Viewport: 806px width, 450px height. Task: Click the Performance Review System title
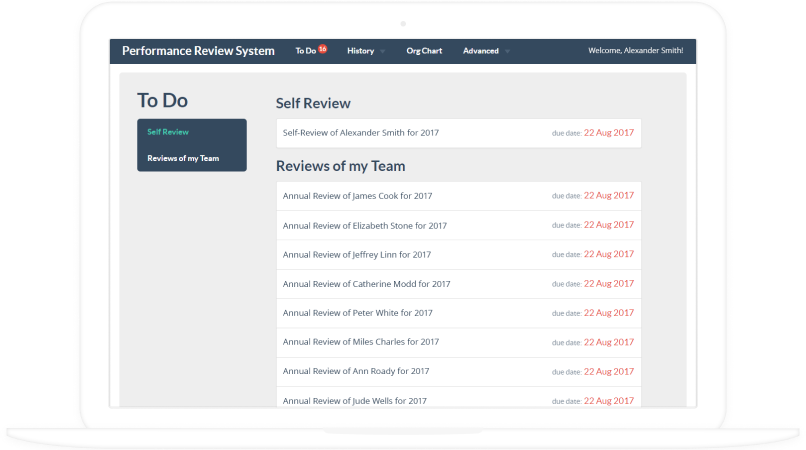pos(198,51)
